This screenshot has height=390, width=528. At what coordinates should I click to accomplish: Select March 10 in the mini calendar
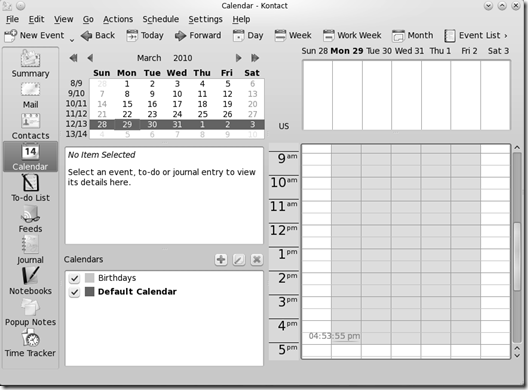[x=177, y=94]
